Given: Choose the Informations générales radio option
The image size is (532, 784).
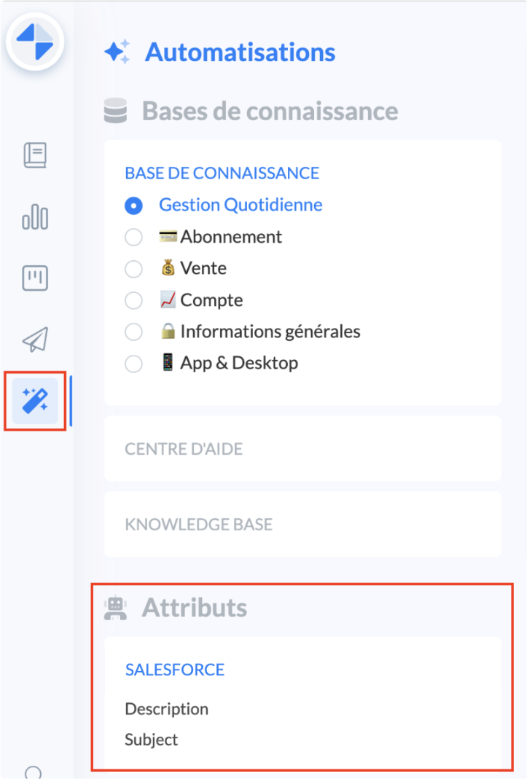Looking at the screenshot, I should coord(133,332).
